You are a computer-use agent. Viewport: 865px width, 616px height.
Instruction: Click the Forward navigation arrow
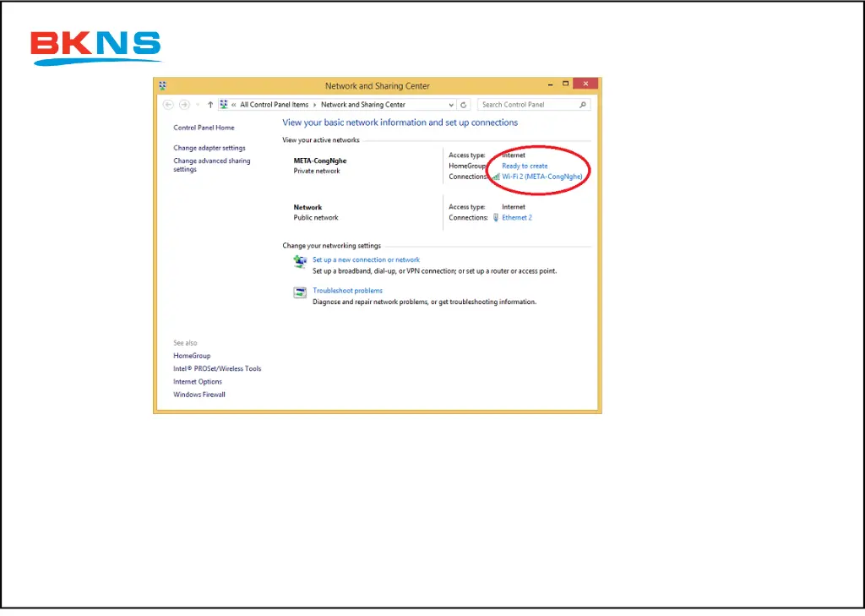183,105
